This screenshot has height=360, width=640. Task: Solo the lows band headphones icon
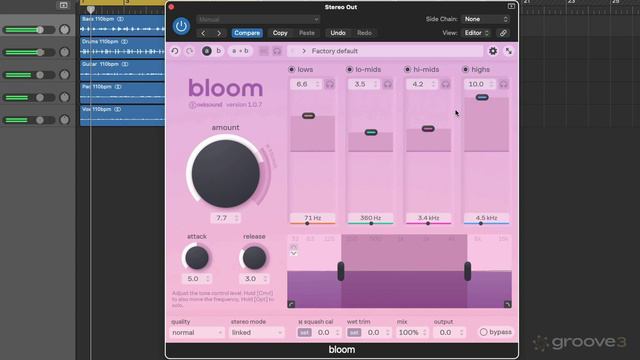coord(330,84)
